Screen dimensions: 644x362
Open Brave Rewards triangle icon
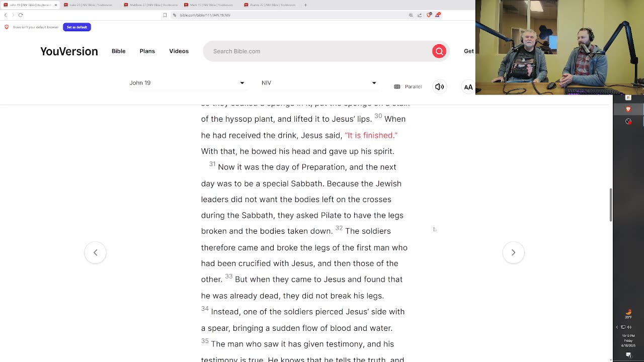pos(438,15)
